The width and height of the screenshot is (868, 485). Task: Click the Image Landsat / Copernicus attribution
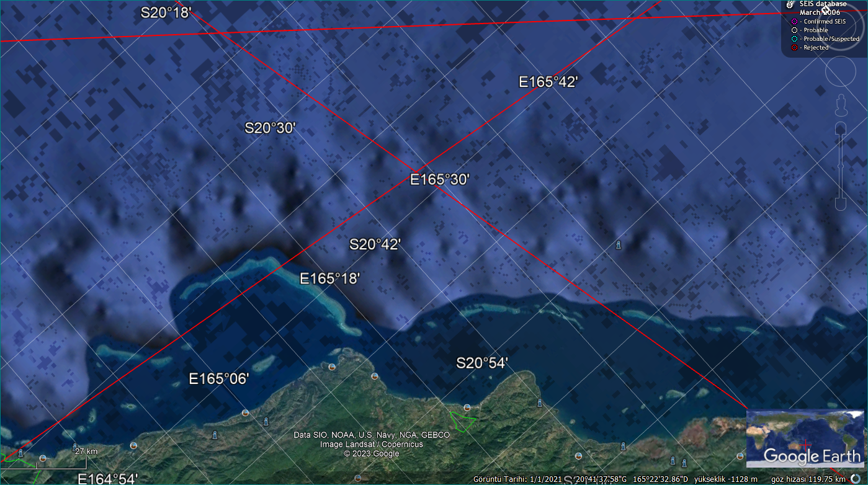[372, 444]
